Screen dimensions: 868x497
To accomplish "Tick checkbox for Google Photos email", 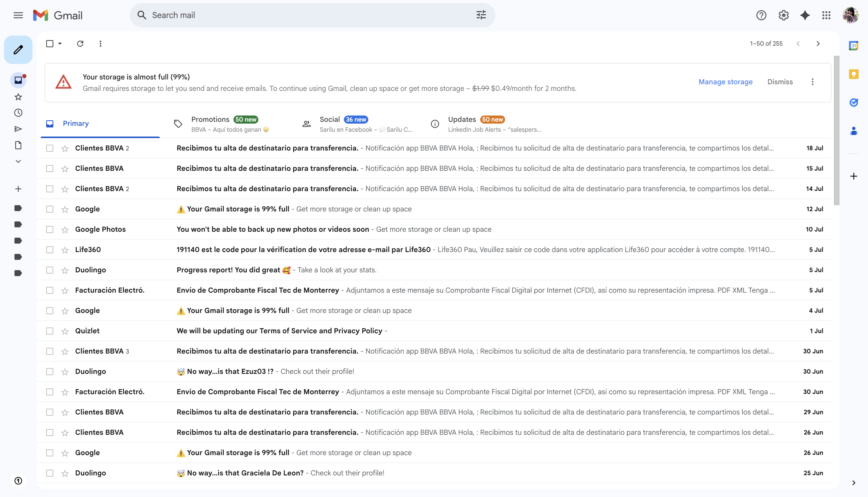I will tap(50, 229).
